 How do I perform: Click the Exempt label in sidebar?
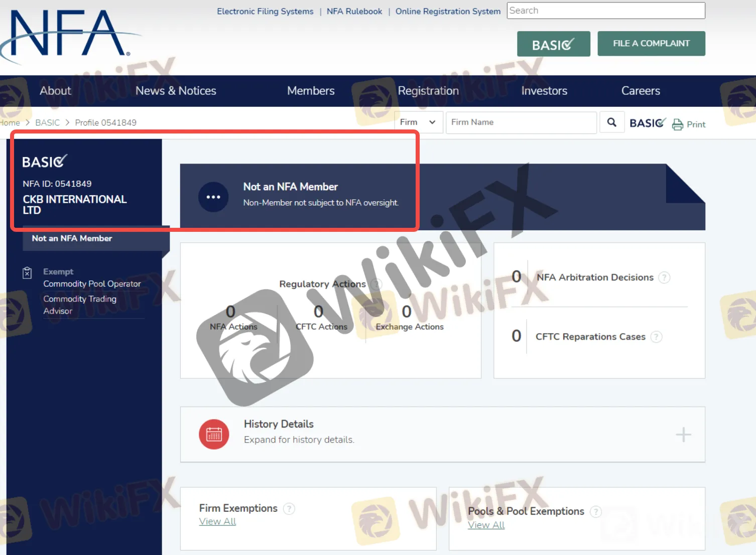tap(58, 271)
